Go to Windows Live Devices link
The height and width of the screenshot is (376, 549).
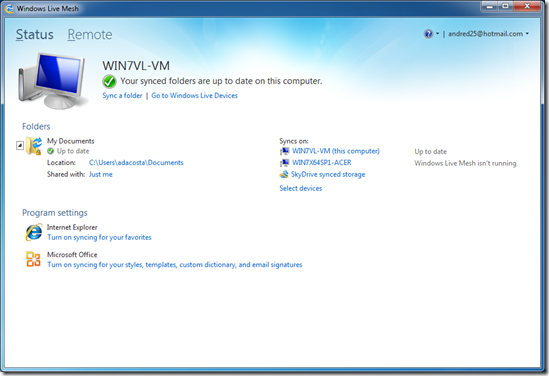[194, 96]
